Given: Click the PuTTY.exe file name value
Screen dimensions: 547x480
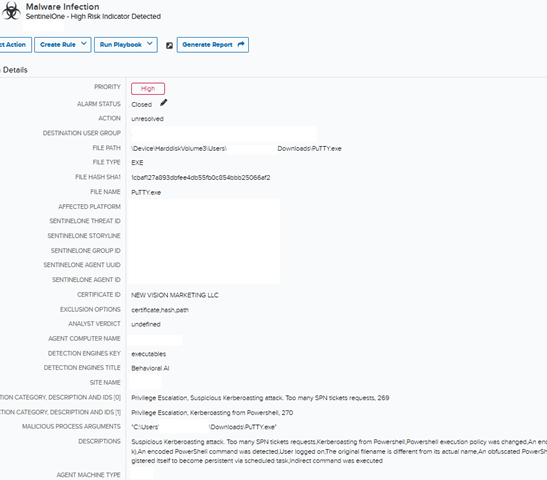Looking at the screenshot, I should pos(146,193).
